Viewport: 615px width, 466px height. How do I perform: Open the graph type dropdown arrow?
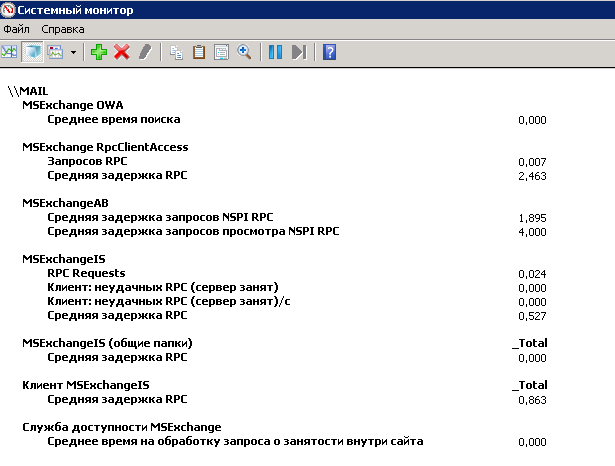(73, 52)
